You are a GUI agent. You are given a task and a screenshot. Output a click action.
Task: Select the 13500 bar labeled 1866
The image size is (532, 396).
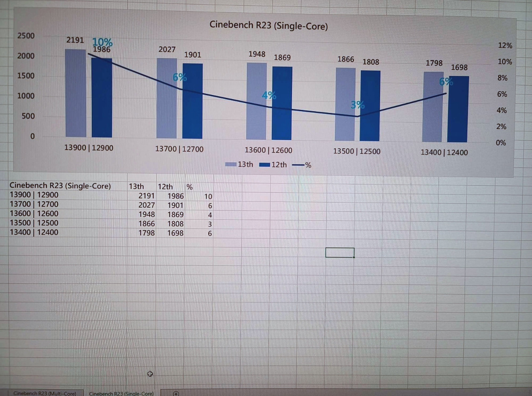click(345, 104)
